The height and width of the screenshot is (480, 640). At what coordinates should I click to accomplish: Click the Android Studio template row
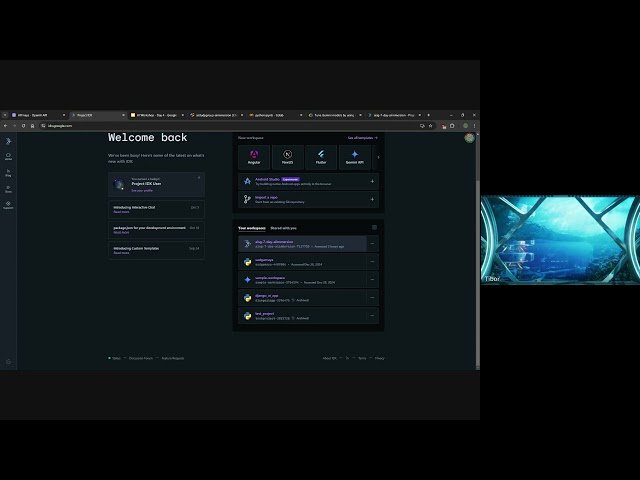click(308, 181)
